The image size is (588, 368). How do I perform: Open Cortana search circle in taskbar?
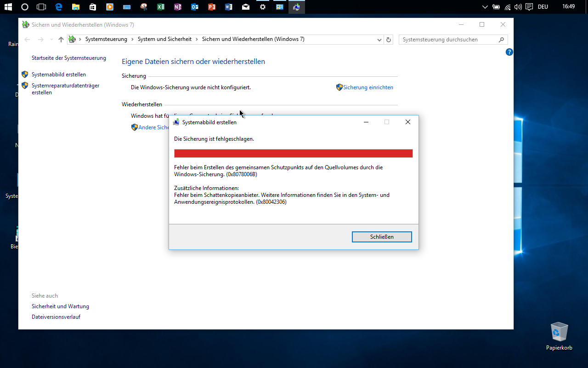point(25,7)
